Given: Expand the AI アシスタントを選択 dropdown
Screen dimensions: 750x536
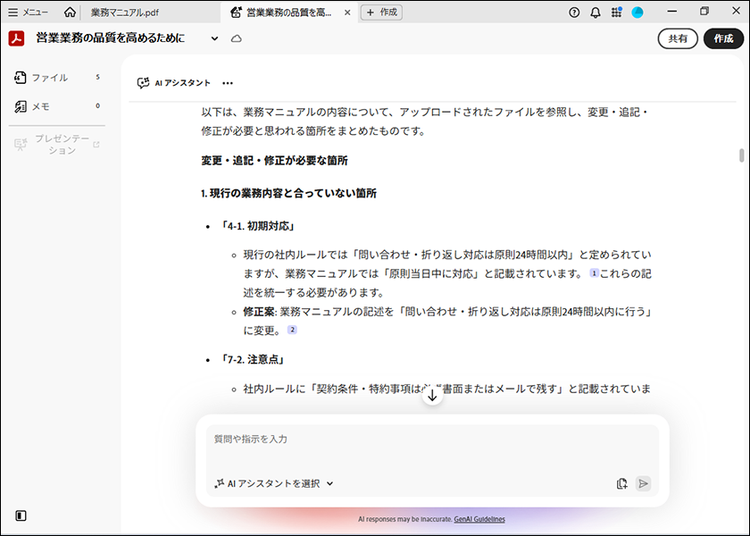Looking at the screenshot, I should (x=274, y=483).
